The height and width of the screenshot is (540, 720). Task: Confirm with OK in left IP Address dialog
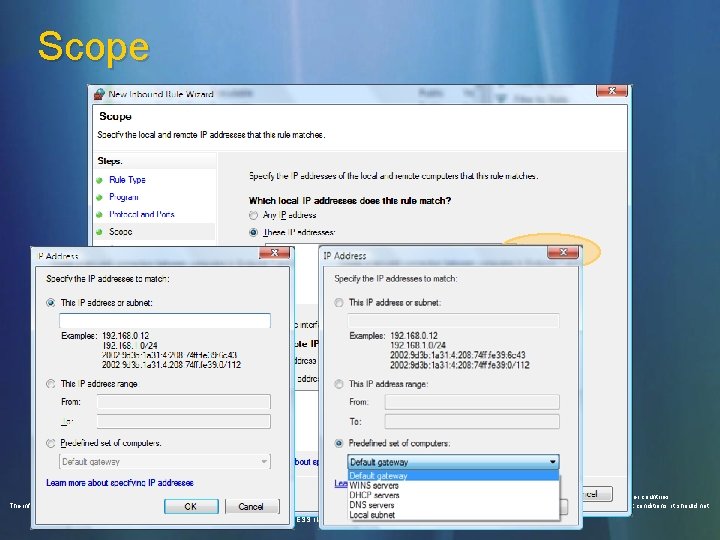pyautogui.click(x=191, y=506)
